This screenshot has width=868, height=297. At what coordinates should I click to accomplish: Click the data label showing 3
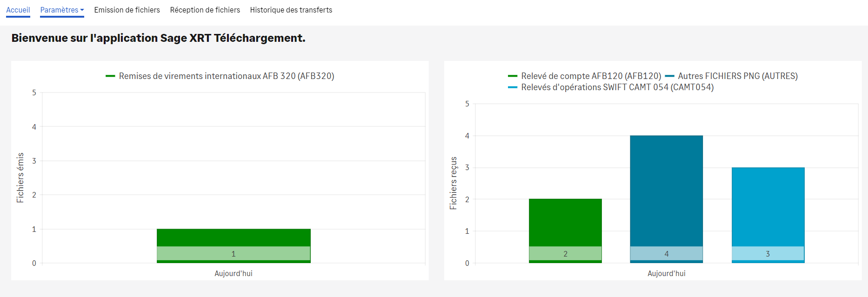(x=768, y=254)
